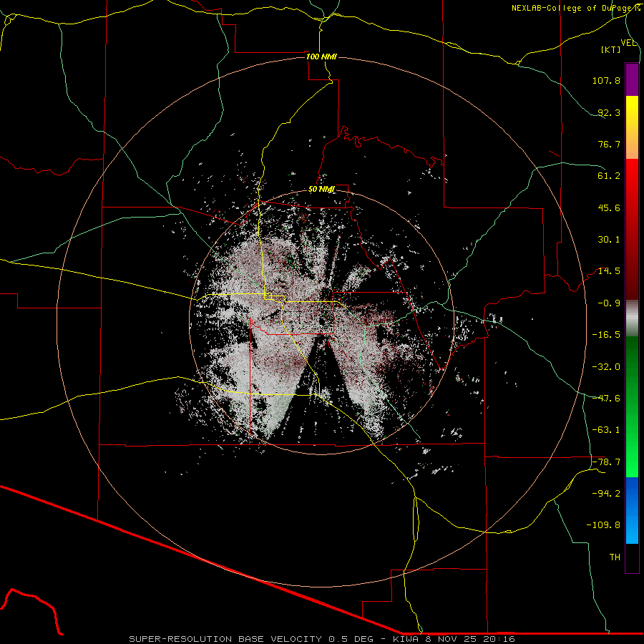
Task: Select the 107.8 scale value
Action: (606, 80)
